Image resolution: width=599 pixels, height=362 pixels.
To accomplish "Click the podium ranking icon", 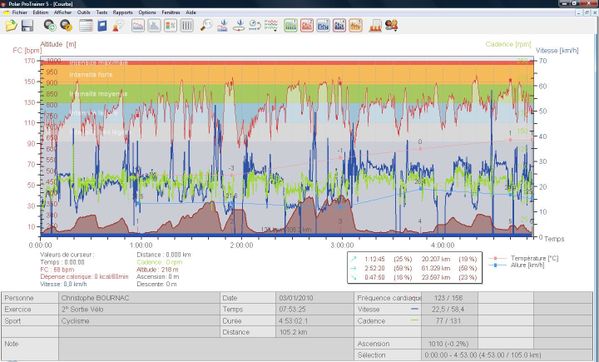I will tap(375, 26).
